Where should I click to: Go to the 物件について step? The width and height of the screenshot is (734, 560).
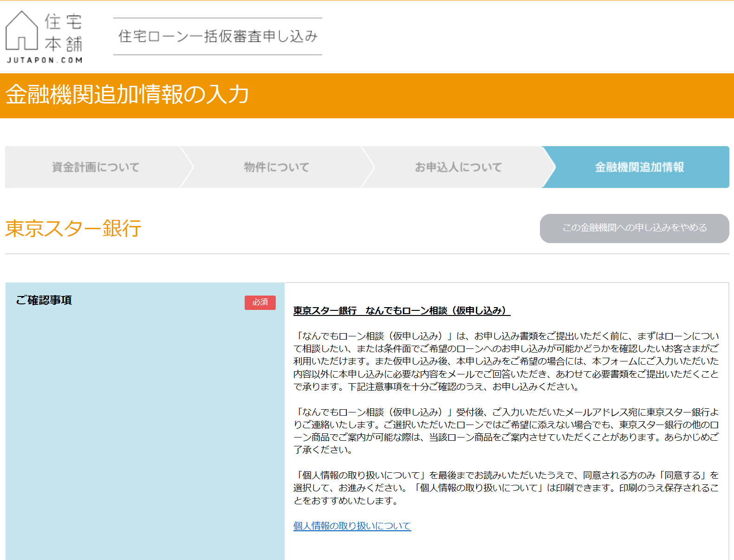coord(277,167)
